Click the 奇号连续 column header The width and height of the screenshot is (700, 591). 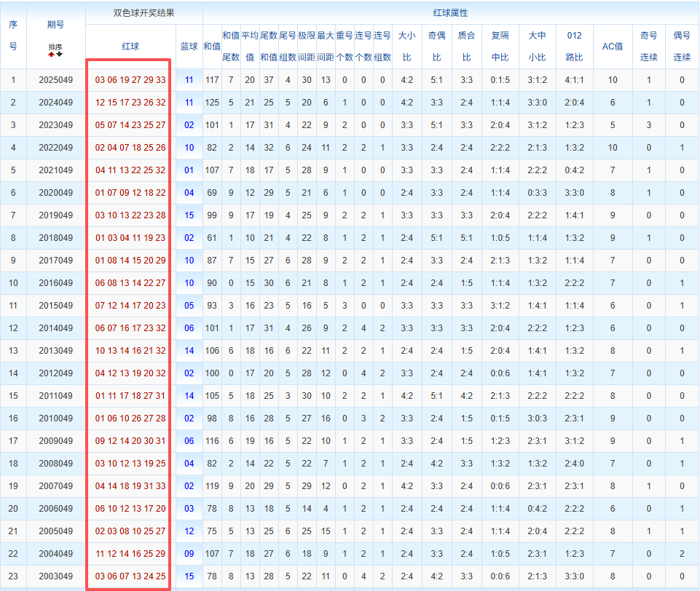pyautogui.click(x=649, y=47)
